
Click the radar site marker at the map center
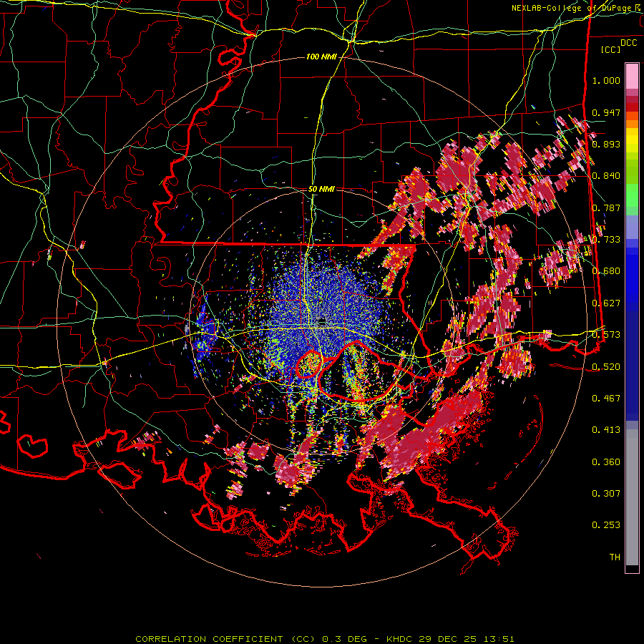[x=322, y=322]
